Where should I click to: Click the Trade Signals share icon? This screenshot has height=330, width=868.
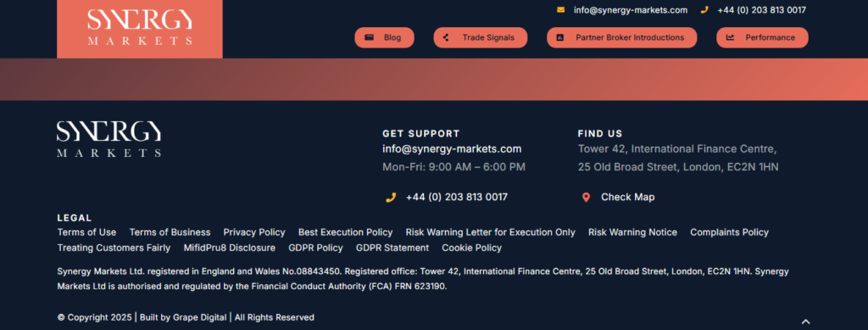tap(446, 37)
